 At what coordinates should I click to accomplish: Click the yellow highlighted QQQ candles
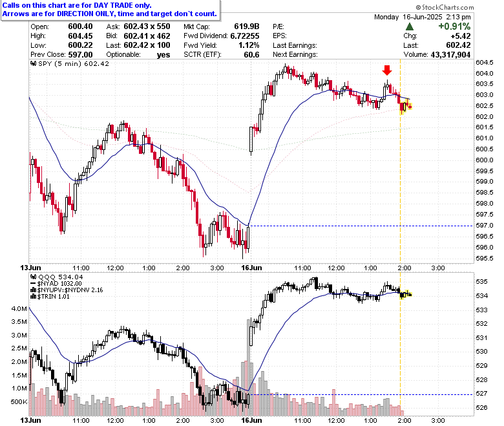405,295
